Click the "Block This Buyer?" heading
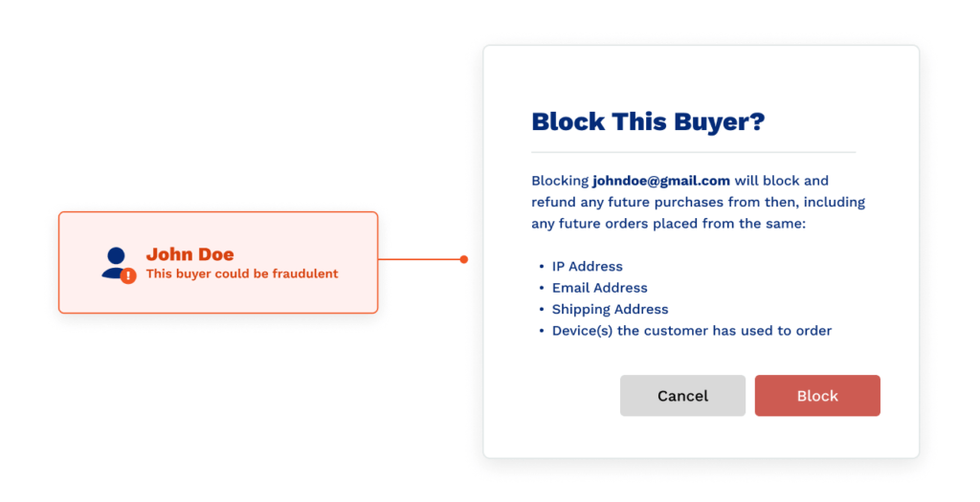 tap(648, 121)
